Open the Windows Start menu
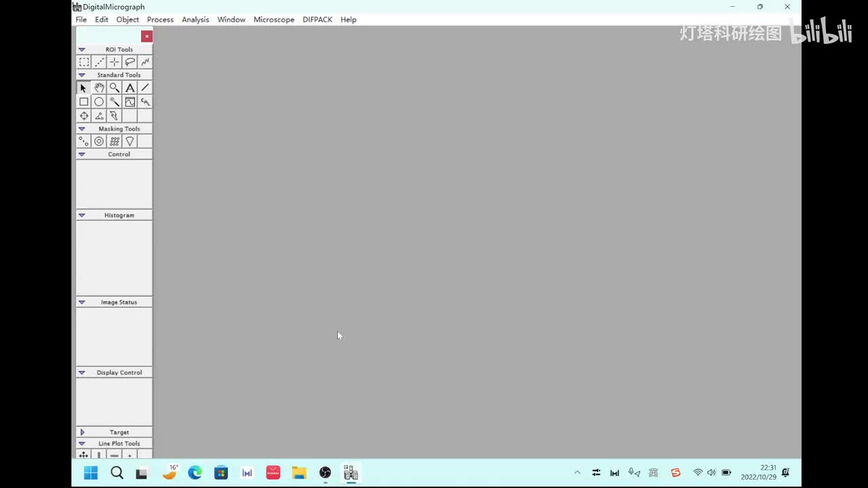 [91, 473]
